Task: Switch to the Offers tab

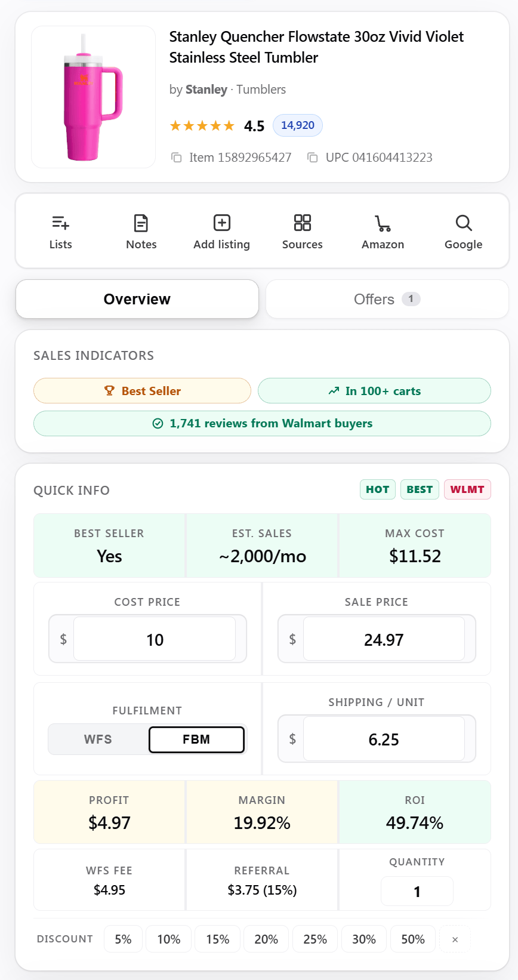Action: click(387, 299)
